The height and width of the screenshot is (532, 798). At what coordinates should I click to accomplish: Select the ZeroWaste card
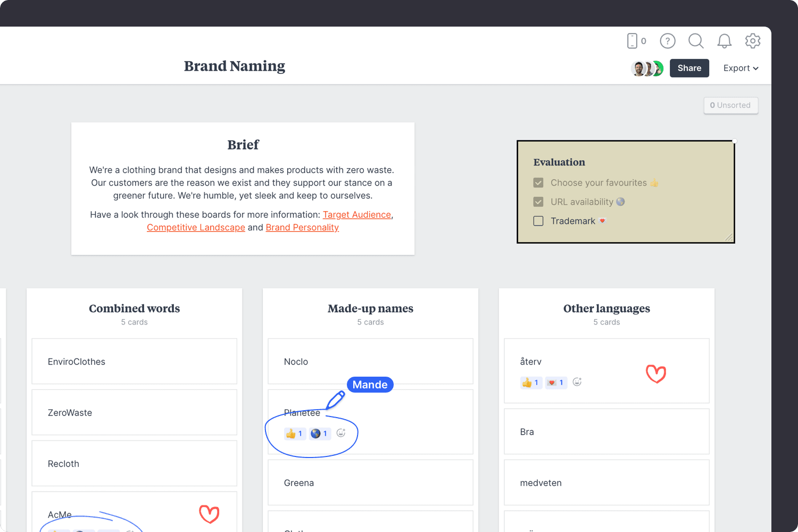point(134,412)
